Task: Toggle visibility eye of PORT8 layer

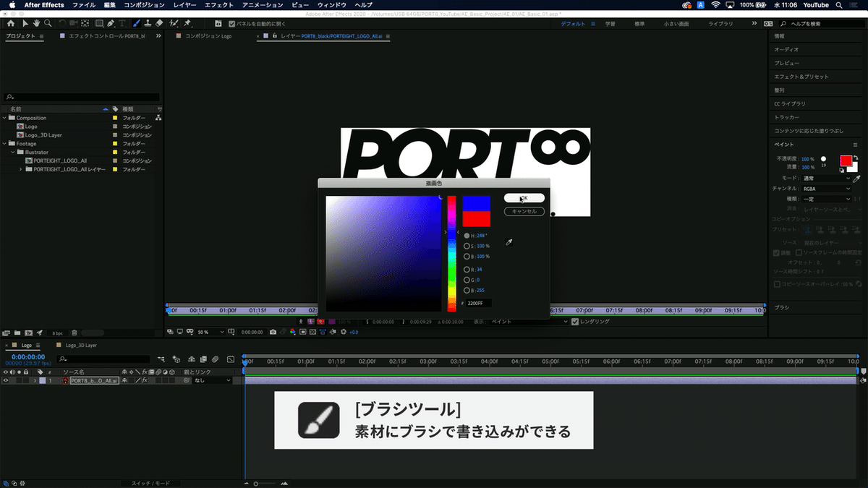Action: (6, 380)
